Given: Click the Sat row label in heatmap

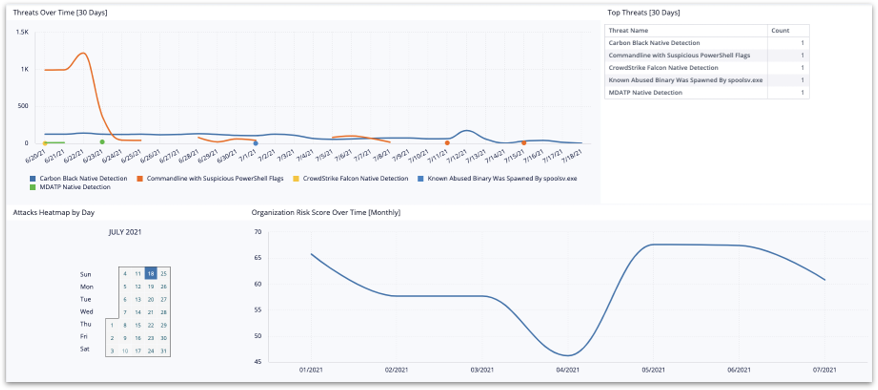Looking at the screenshot, I should (86, 349).
